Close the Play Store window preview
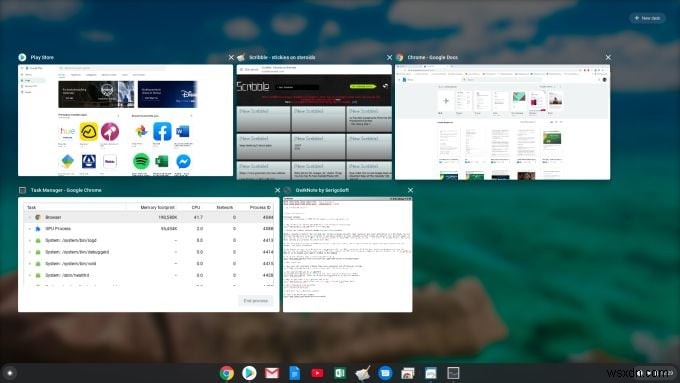This screenshot has height=383, width=680. coord(231,57)
